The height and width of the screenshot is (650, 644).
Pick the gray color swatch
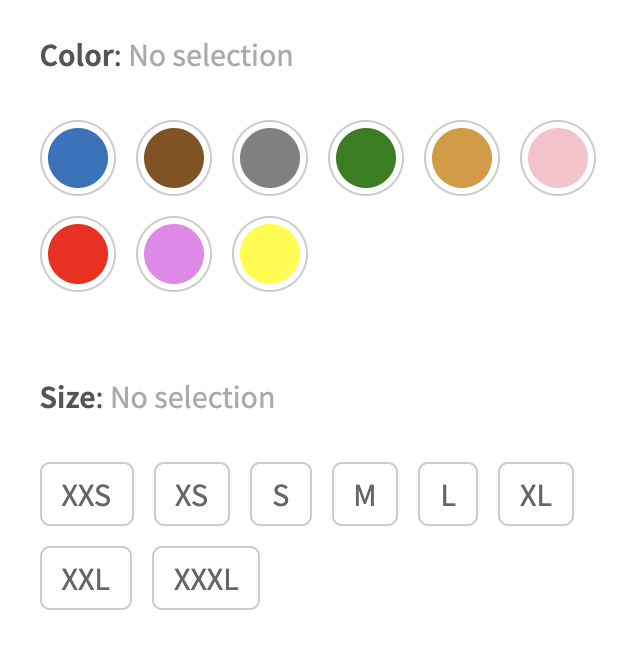tap(270, 158)
